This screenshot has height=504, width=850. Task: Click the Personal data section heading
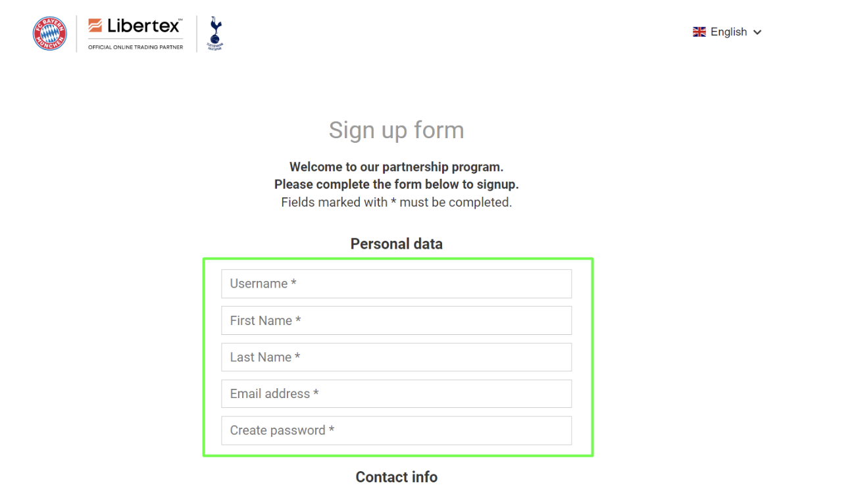click(396, 244)
